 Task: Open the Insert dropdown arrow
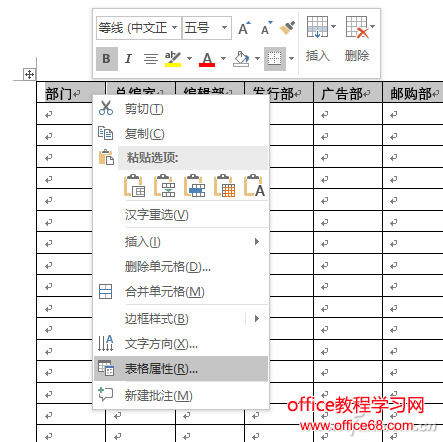(333, 26)
